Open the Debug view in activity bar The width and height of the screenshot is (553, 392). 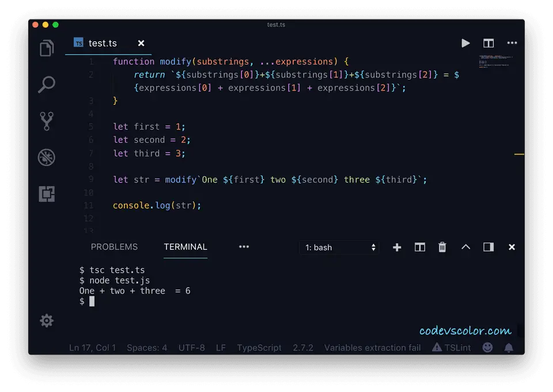click(x=47, y=157)
